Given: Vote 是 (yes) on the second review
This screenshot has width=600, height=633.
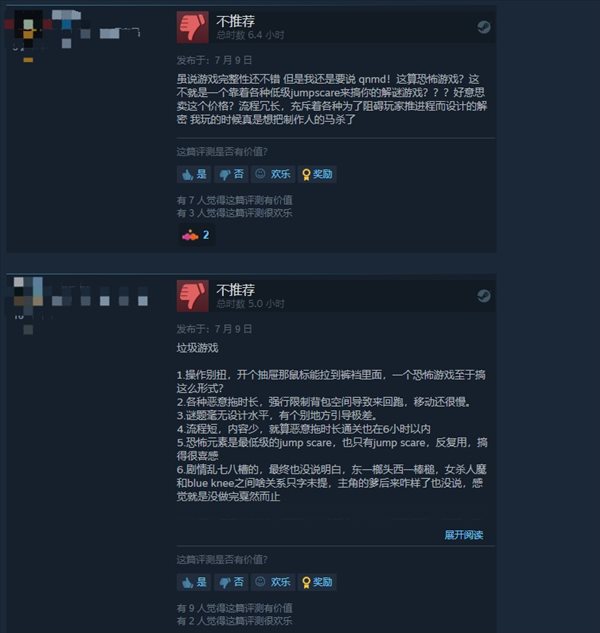Looking at the screenshot, I should click(194, 582).
